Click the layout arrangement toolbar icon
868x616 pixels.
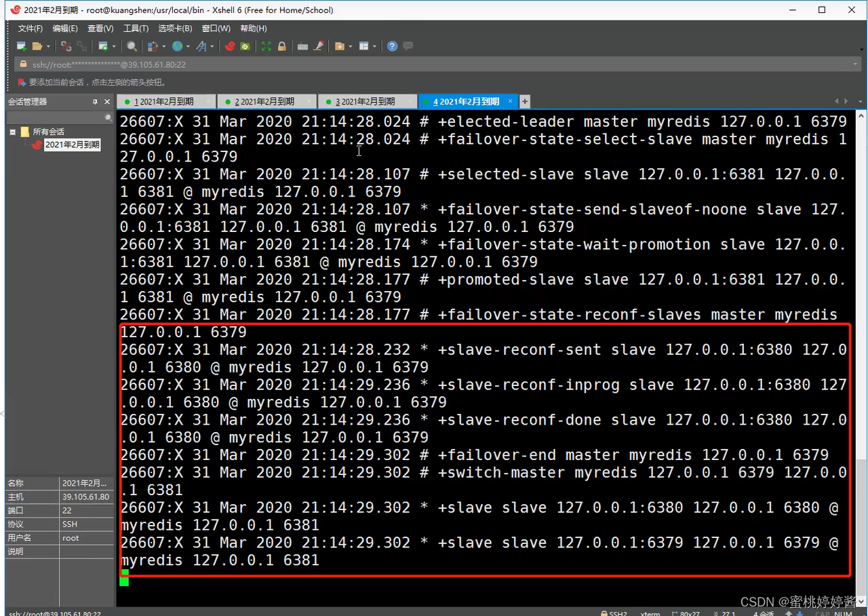click(x=363, y=46)
